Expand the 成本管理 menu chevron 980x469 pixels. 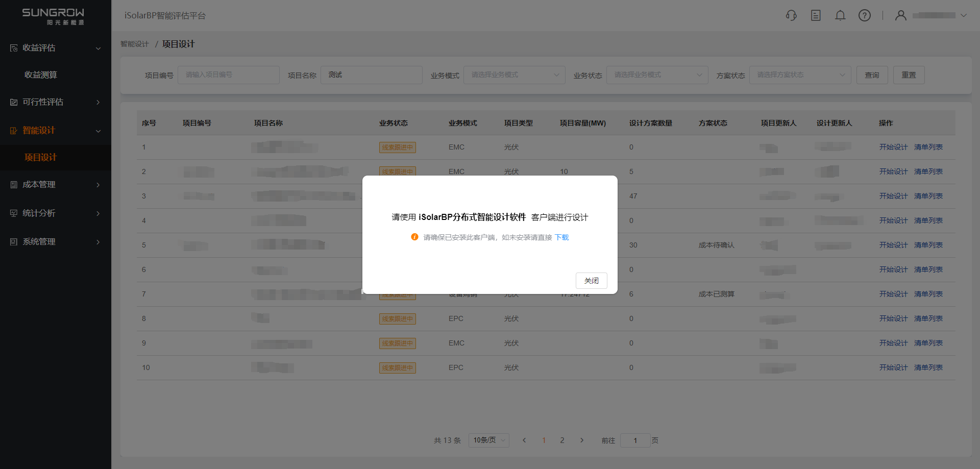[x=98, y=185]
